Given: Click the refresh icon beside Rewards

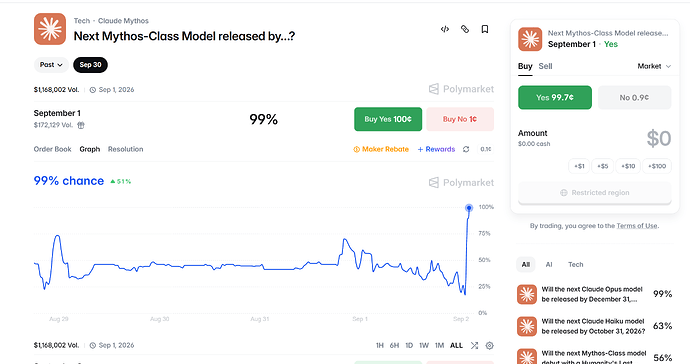Looking at the screenshot, I should [x=466, y=149].
